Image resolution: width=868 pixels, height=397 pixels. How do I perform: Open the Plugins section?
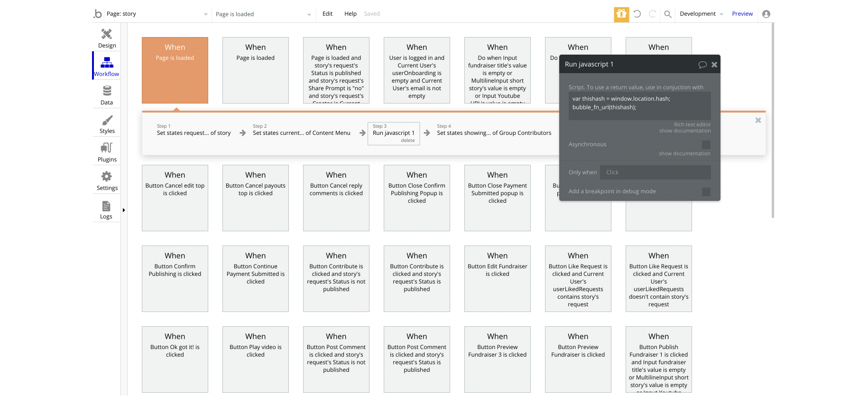tap(107, 152)
